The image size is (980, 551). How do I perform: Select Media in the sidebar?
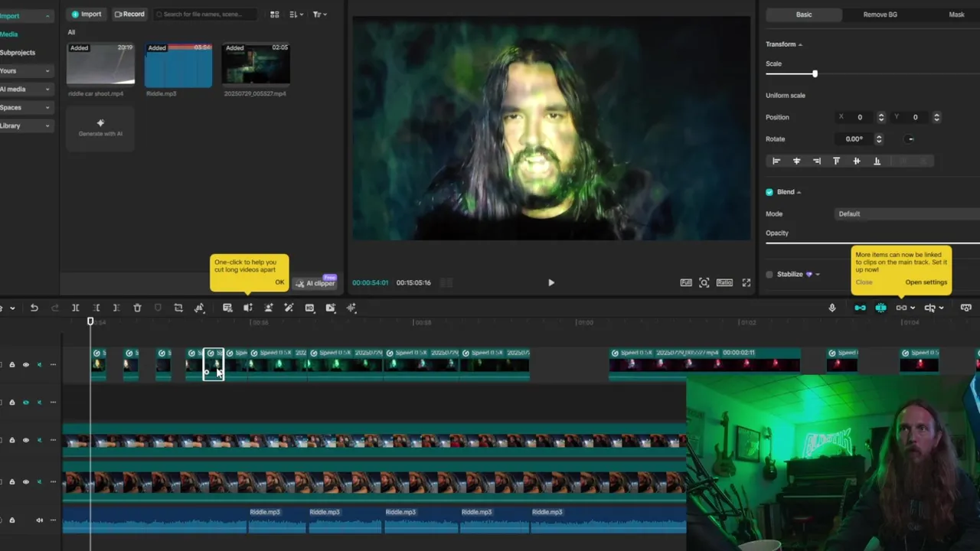coord(9,34)
